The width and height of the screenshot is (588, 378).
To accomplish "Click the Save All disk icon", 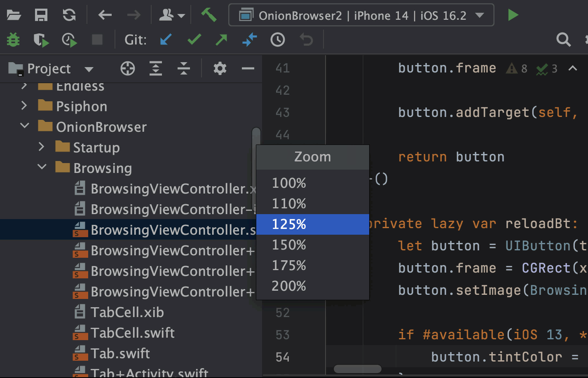I will tap(41, 15).
